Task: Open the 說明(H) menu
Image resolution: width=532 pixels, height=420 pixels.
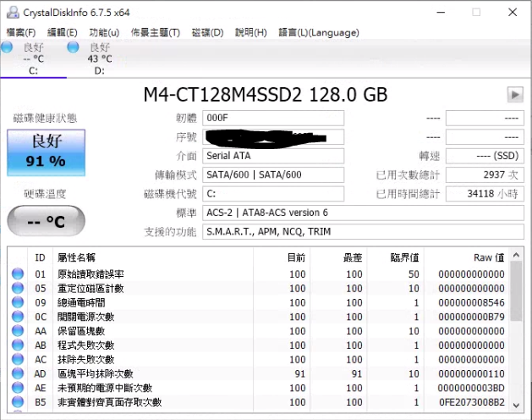Action: click(x=251, y=33)
